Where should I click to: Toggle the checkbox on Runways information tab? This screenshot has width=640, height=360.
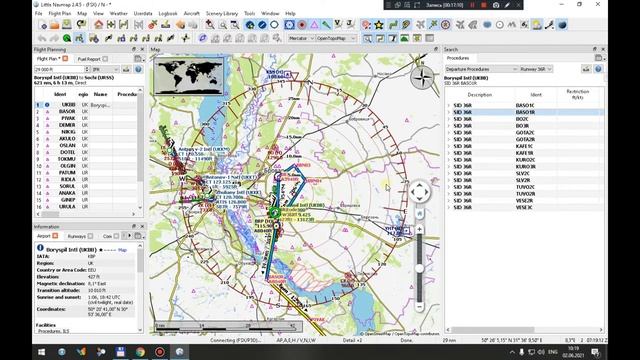tap(90, 236)
